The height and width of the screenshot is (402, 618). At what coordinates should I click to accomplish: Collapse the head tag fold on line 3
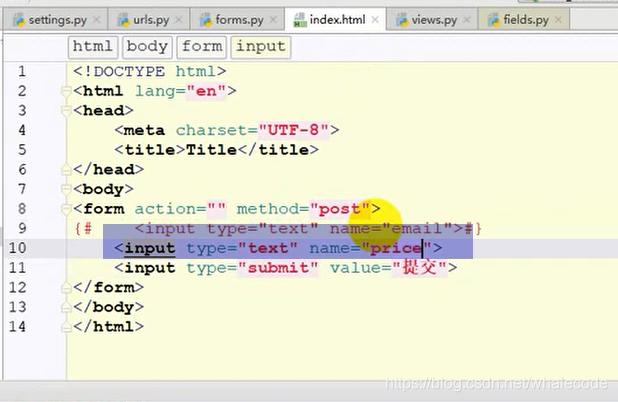click(66, 111)
